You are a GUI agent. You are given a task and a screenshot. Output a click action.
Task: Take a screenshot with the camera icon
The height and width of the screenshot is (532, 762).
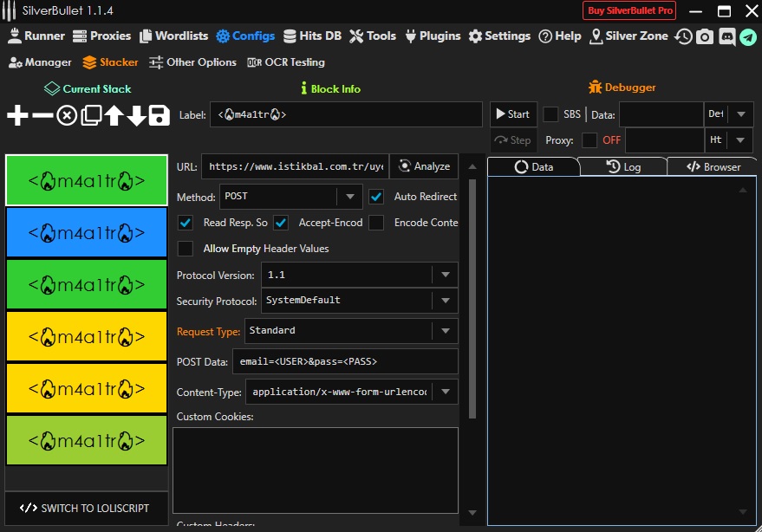click(705, 36)
